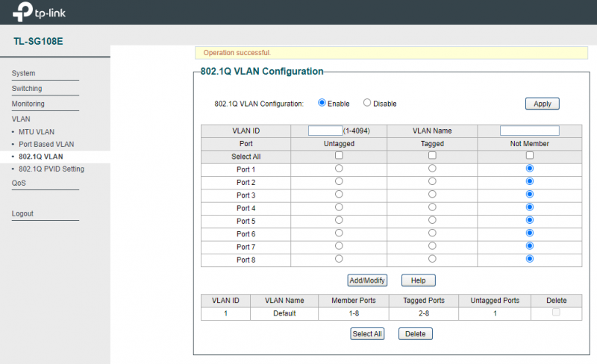The height and width of the screenshot is (364, 597).
Task: Open the Monitoring menu
Action: click(28, 104)
